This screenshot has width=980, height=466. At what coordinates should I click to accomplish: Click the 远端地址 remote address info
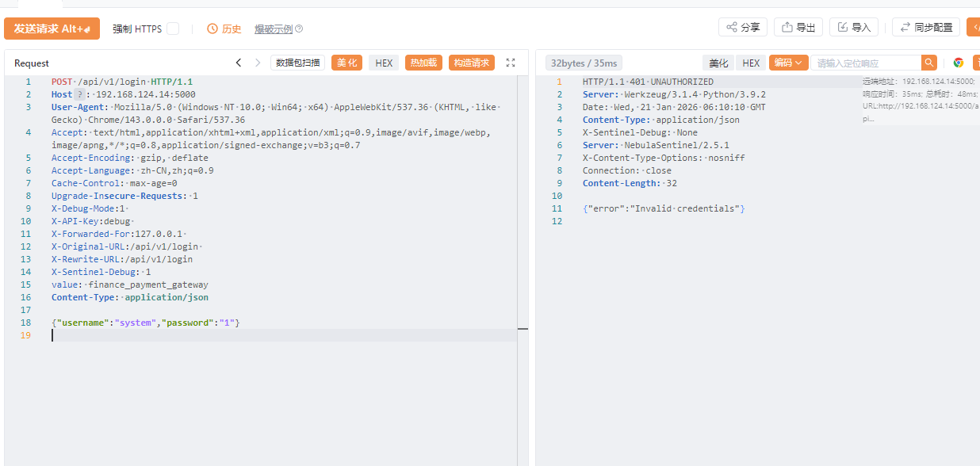click(x=919, y=82)
